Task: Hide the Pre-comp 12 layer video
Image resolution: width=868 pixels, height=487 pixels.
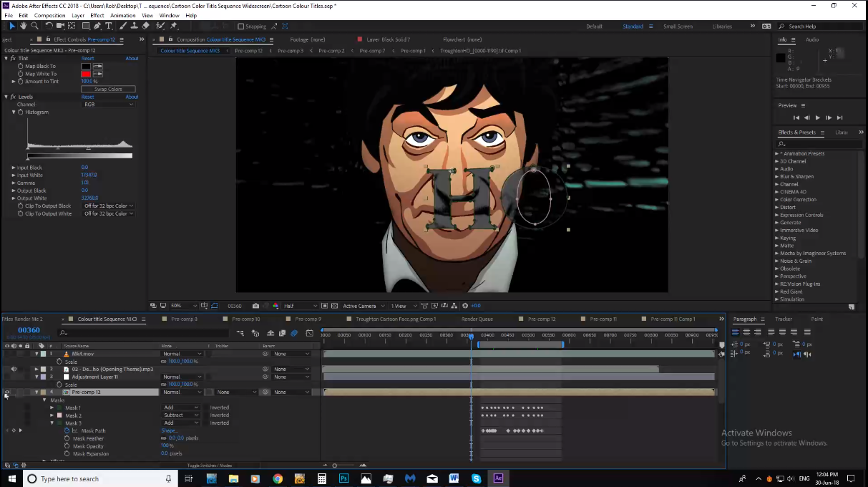Action: (x=6, y=392)
